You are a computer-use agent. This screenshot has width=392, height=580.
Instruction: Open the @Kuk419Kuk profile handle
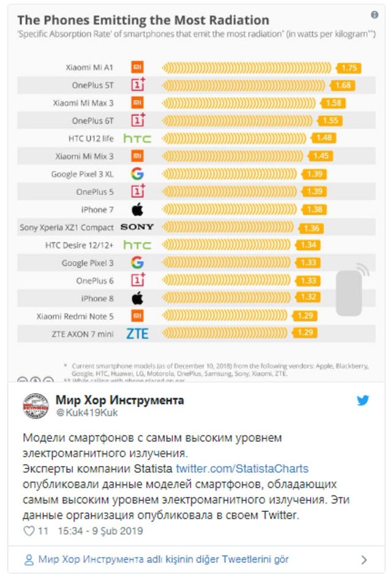click(x=78, y=413)
